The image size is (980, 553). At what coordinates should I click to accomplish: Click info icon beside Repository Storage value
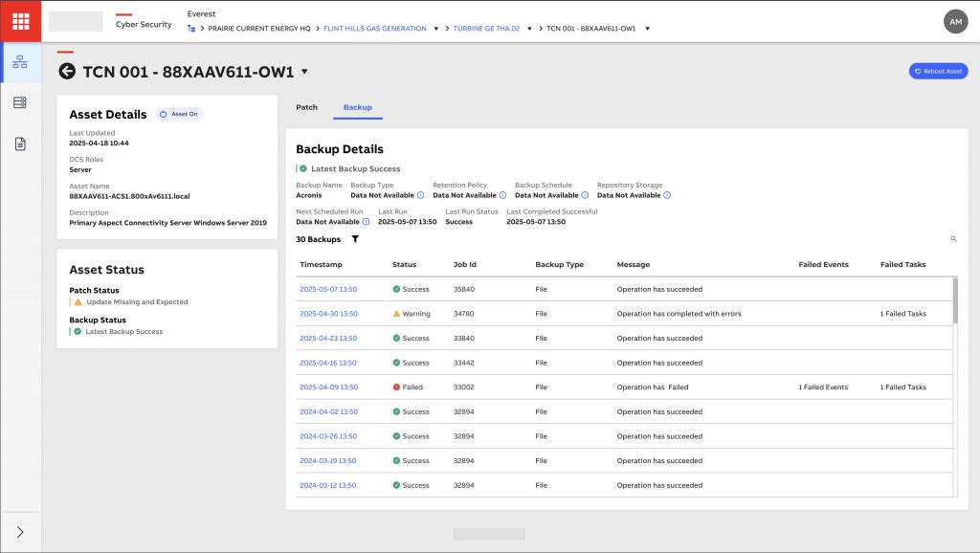pos(667,195)
